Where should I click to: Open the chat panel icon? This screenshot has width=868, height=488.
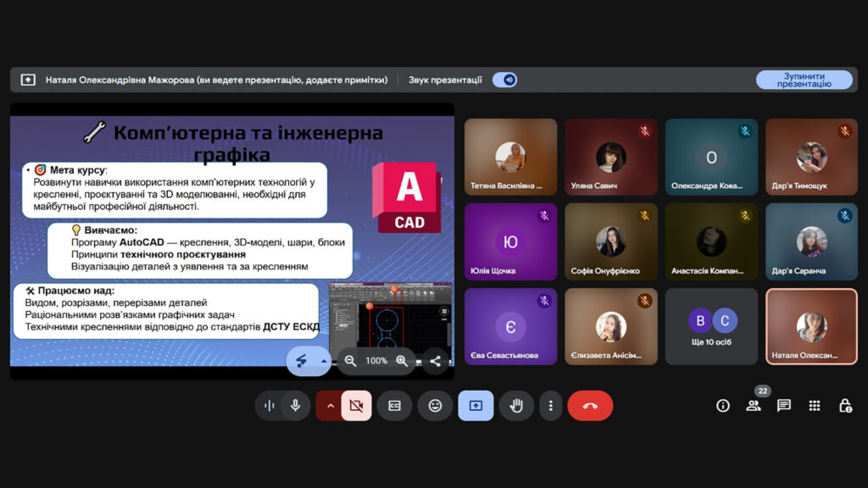coord(783,406)
